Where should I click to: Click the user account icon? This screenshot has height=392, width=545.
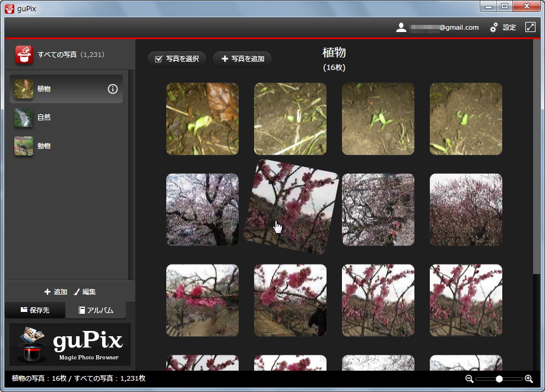pyautogui.click(x=401, y=27)
